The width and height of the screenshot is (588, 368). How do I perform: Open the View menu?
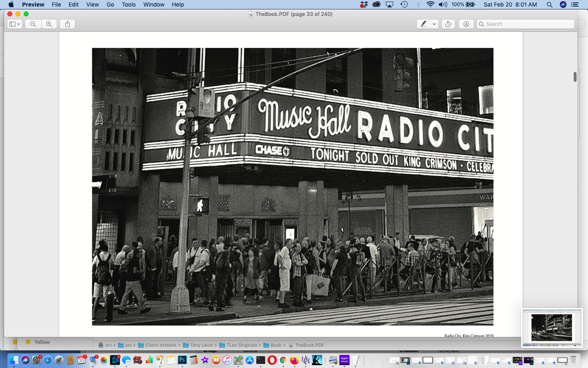[x=92, y=4]
